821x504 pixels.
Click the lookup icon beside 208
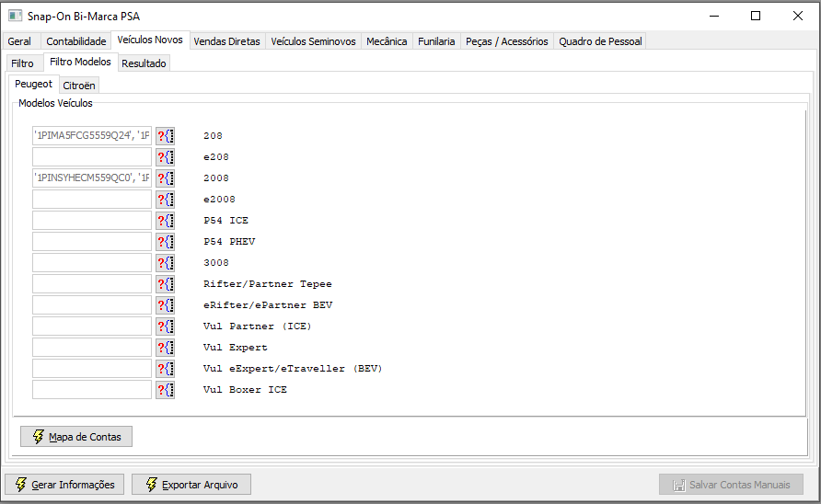165,136
